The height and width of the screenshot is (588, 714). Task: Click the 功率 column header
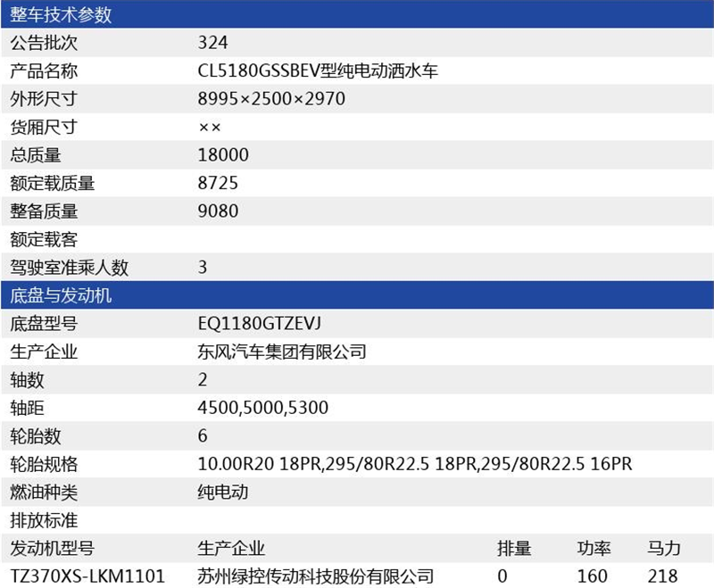point(594,548)
